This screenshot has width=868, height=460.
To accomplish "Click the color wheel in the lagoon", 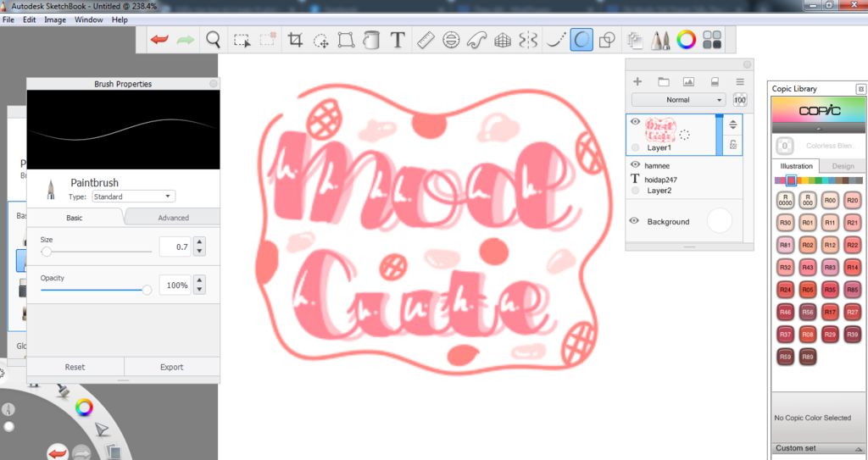I will [84, 408].
